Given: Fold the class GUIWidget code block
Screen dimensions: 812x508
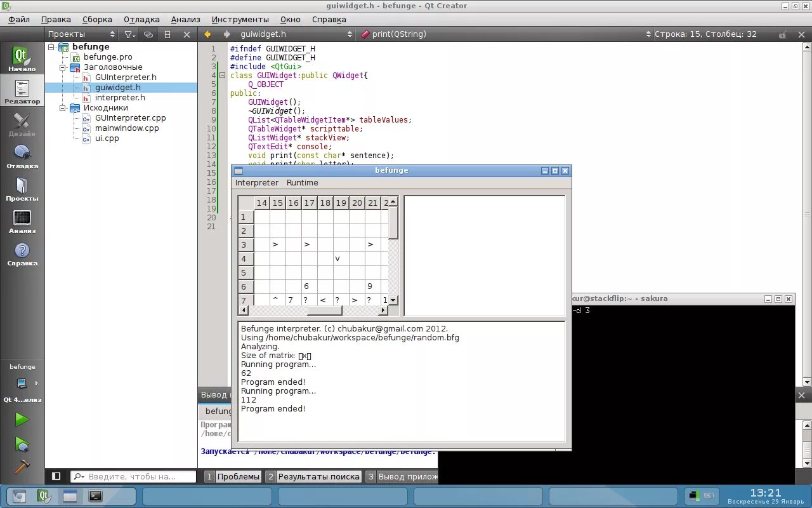Looking at the screenshot, I should 223,76.
